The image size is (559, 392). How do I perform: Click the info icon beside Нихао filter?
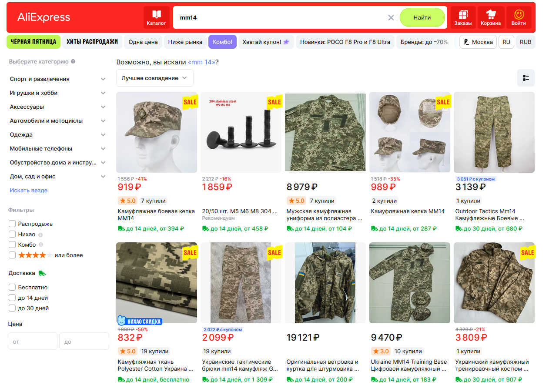pos(40,235)
